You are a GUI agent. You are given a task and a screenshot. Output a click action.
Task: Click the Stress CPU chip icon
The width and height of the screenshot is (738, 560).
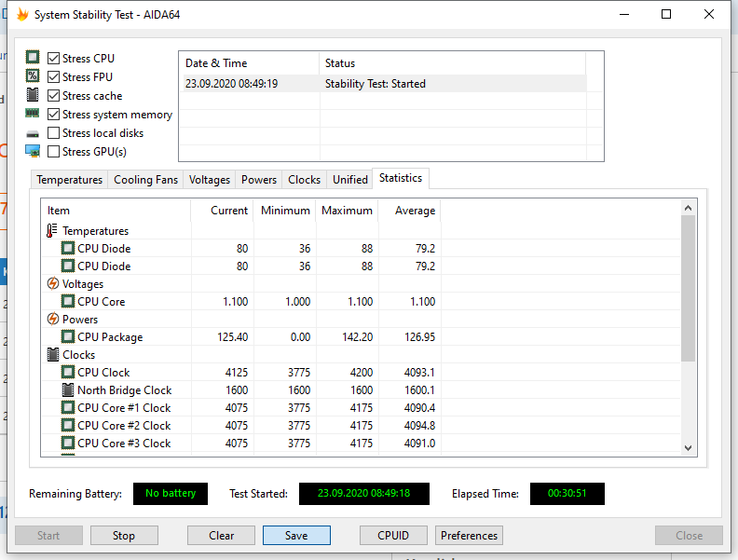click(x=33, y=58)
